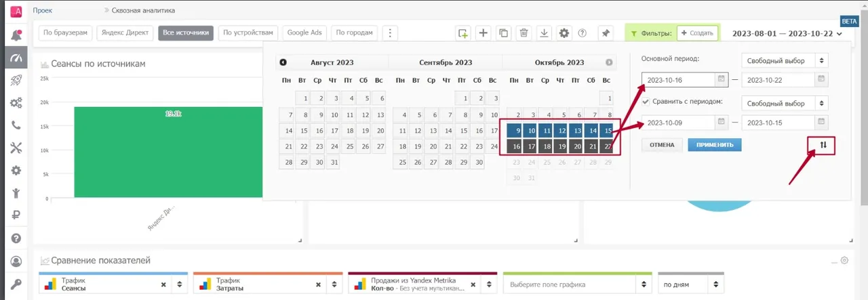Screen dimensions: 868x300
Task: Toggle the Сравнить с периодом checkbox
Action: click(646, 102)
